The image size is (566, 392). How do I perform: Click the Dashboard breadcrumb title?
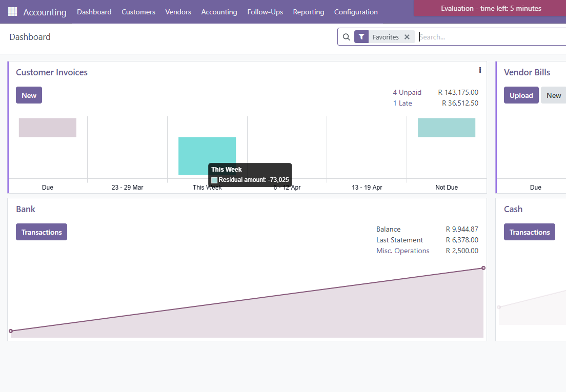(30, 37)
